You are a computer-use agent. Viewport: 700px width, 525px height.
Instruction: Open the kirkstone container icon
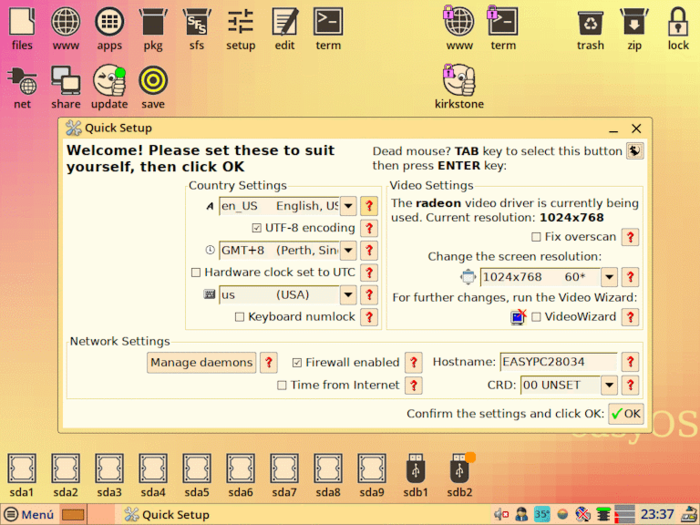(459, 84)
